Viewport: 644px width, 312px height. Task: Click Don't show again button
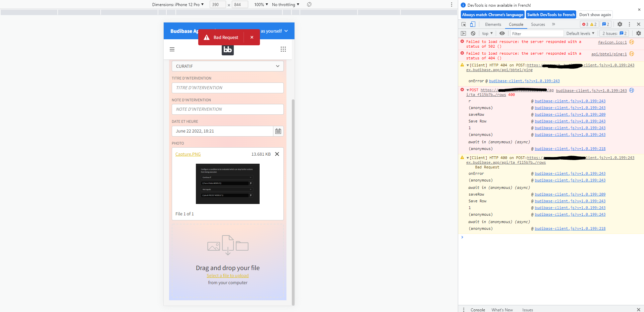coord(595,14)
